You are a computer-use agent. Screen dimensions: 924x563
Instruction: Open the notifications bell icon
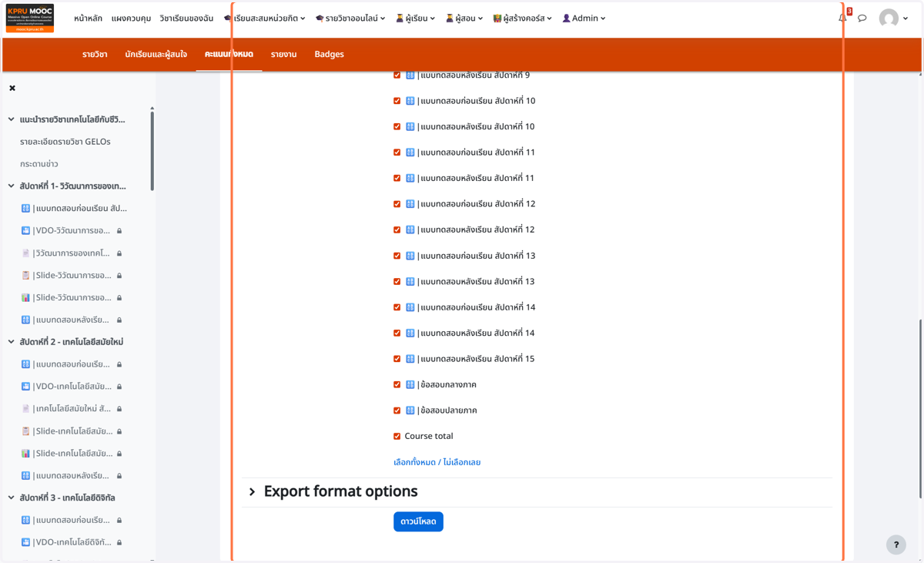pyautogui.click(x=842, y=18)
